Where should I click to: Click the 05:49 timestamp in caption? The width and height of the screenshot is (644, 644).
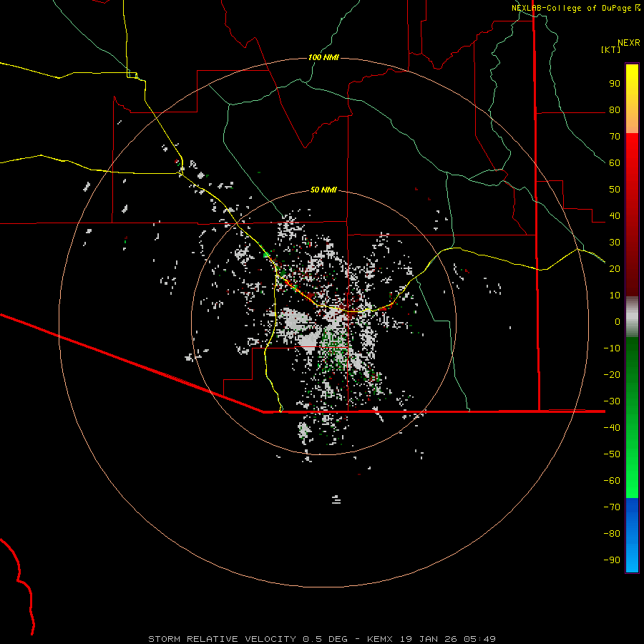click(x=479, y=639)
